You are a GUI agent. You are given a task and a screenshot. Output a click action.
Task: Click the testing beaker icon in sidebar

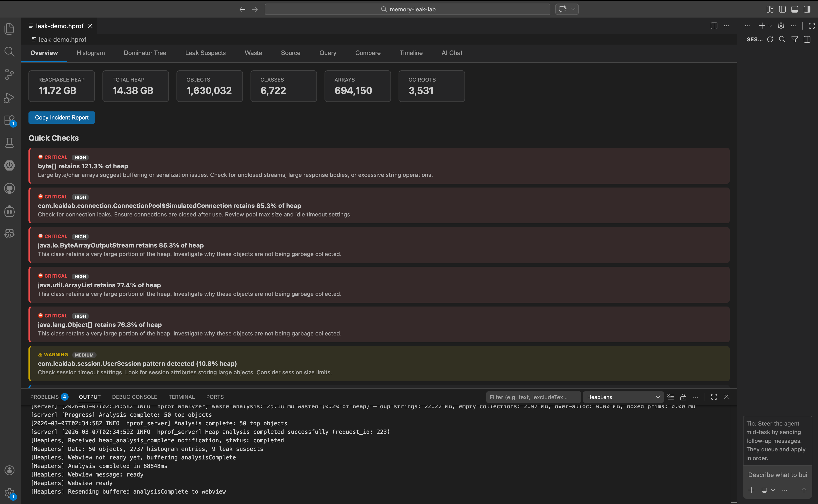(x=9, y=142)
